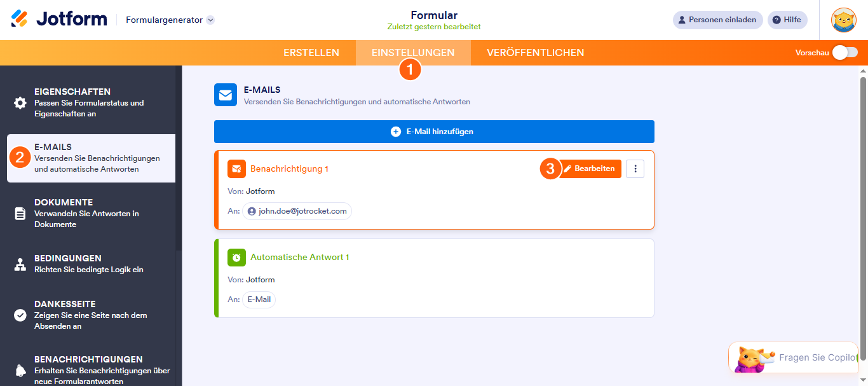Image resolution: width=868 pixels, height=386 pixels.
Task: Click Bearbeiten for Benachrichtigung 1
Action: click(590, 169)
